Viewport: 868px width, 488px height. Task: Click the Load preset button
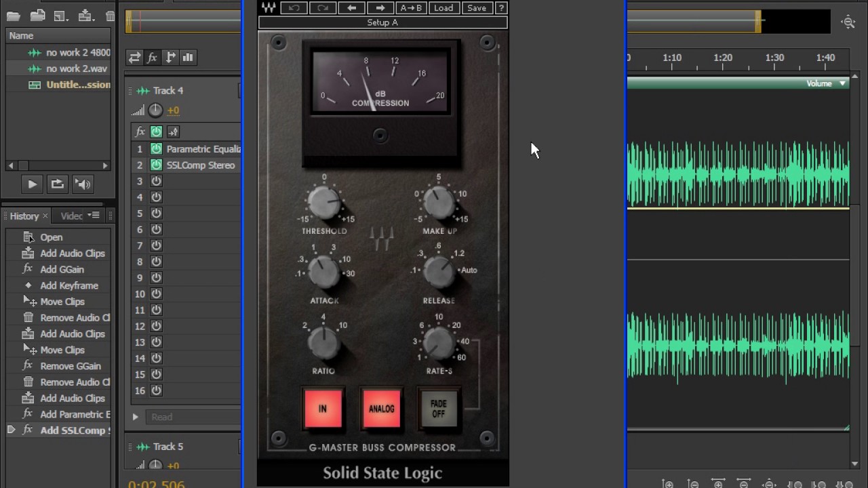(443, 8)
